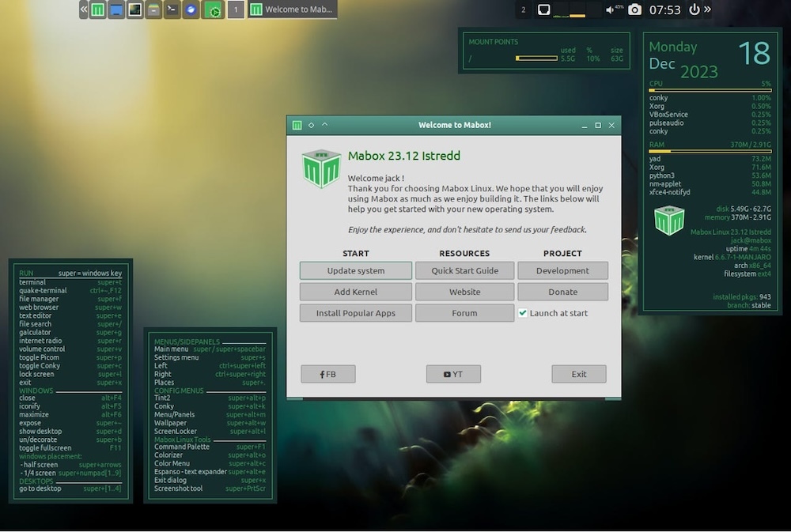
Task: Click the Mabox cube logo in Conky panel
Action: (x=669, y=221)
